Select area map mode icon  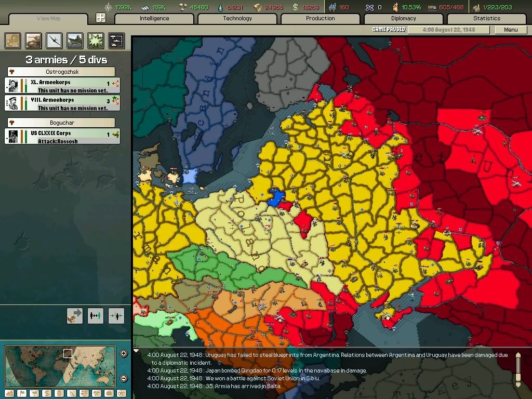pyautogui.click(x=96, y=393)
